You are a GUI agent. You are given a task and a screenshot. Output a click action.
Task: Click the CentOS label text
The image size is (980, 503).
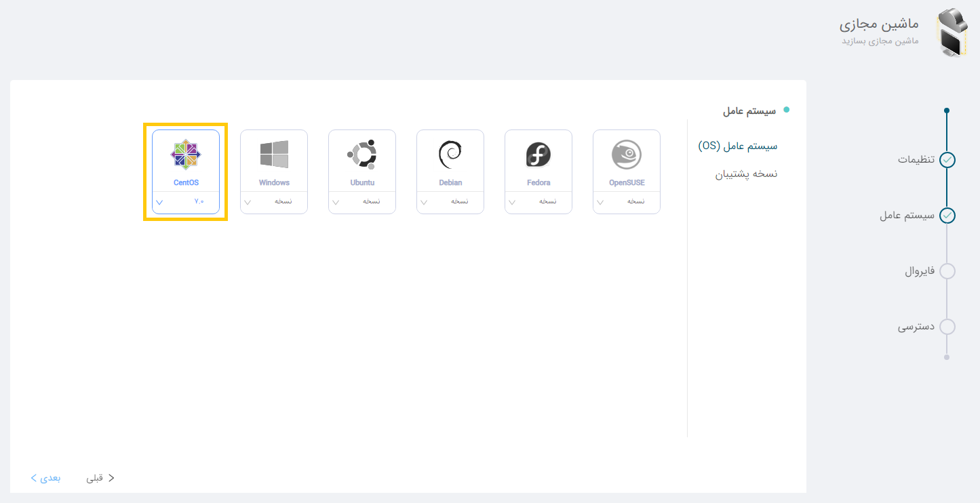click(186, 183)
